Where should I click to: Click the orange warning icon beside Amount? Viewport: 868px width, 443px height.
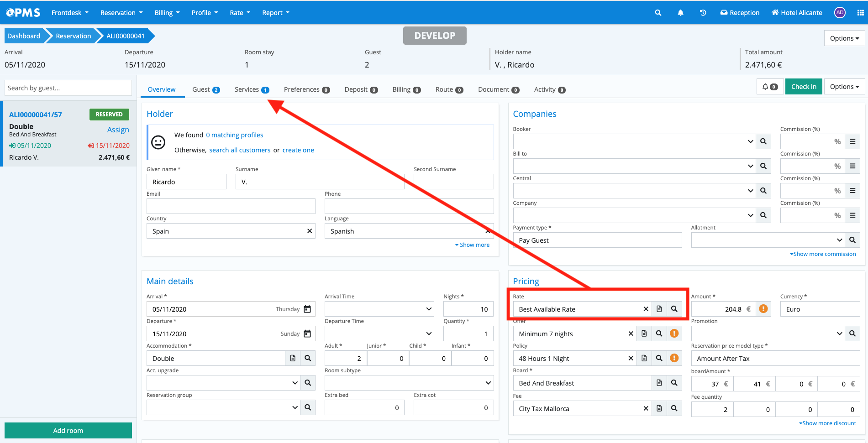[x=763, y=309]
